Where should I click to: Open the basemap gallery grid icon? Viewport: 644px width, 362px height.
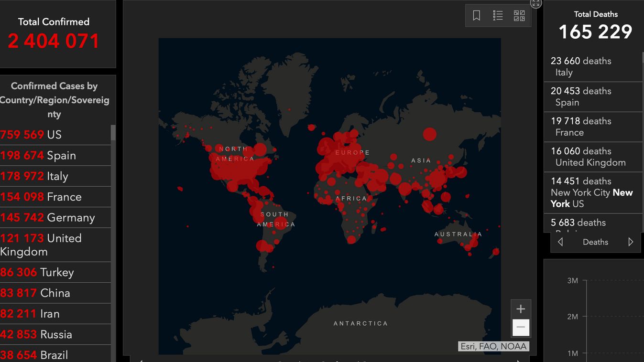[519, 16]
